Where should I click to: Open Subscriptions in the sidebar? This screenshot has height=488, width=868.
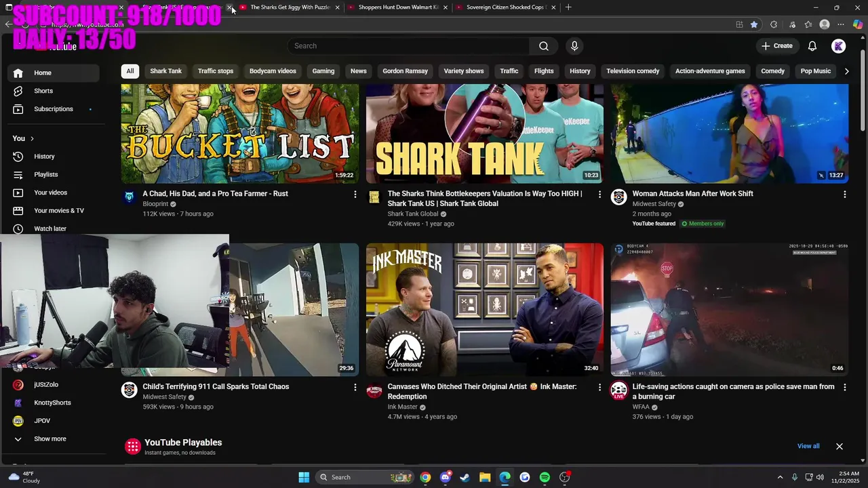pos(54,109)
